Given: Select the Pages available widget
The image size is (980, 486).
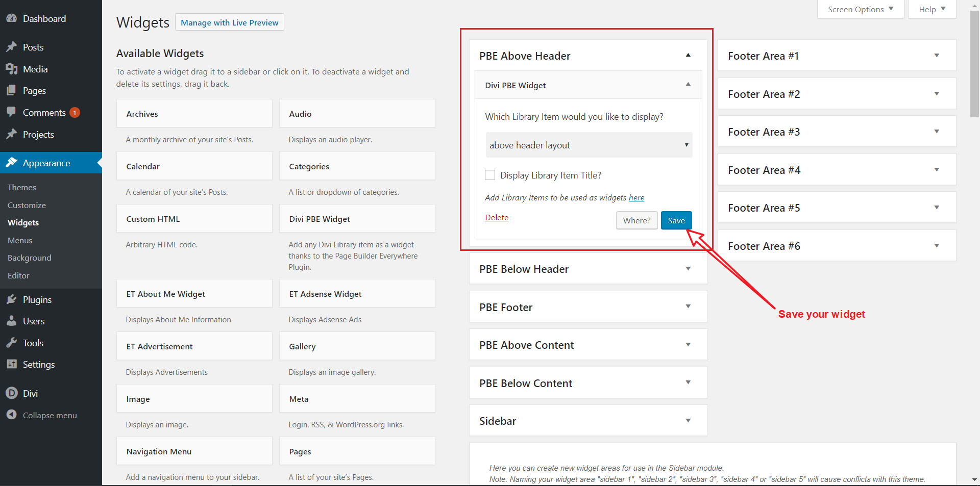Looking at the screenshot, I should click(357, 451).
